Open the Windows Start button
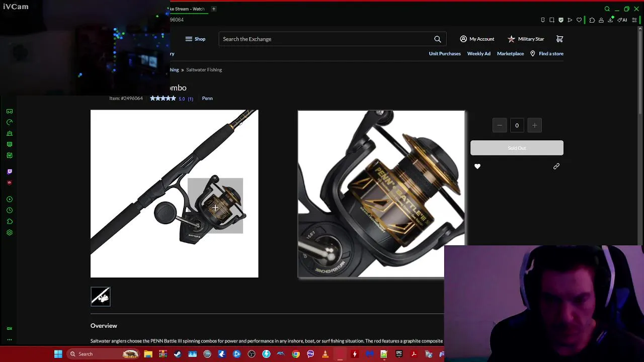 tap(58, 354)
